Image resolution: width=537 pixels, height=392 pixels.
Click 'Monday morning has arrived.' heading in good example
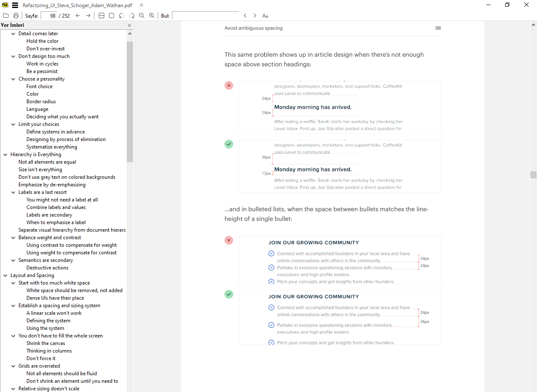point(313,170)
